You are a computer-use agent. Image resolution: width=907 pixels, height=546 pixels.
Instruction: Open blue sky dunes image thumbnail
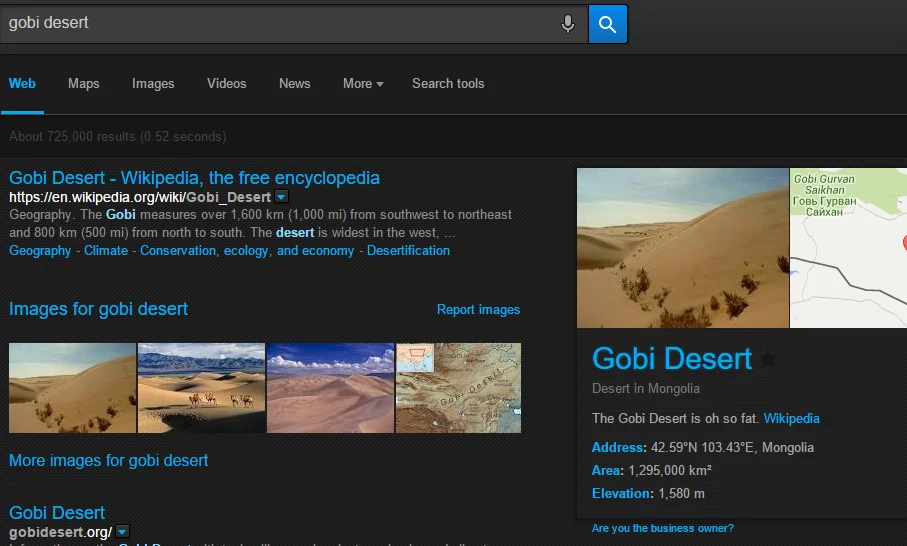pyautogui.click(x=330, y=388)
